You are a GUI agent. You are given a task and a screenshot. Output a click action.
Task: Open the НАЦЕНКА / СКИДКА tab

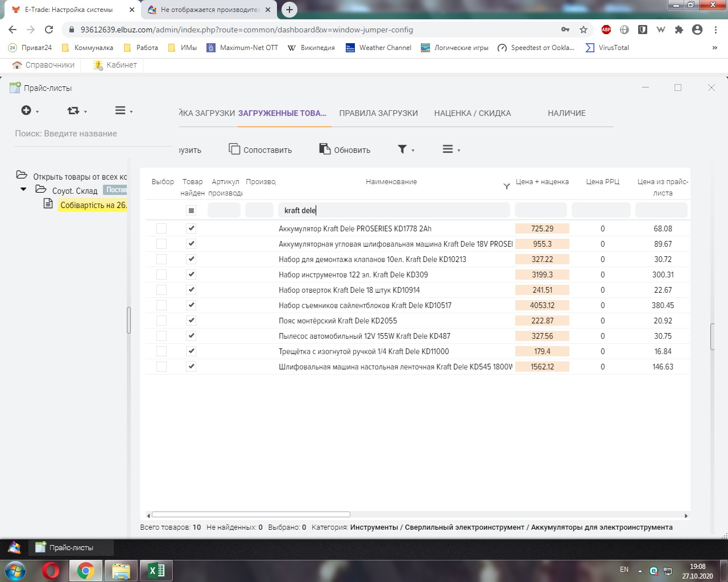pyautogui.click(x=473, y=113)
